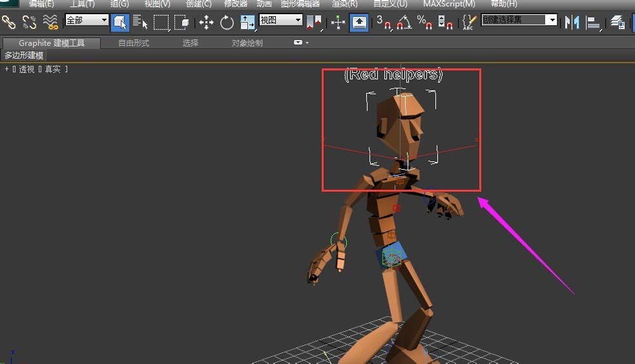Open the reference coordinate system dropdown 视图
Viewport: 635px width, 364px height.
point(280,20)
